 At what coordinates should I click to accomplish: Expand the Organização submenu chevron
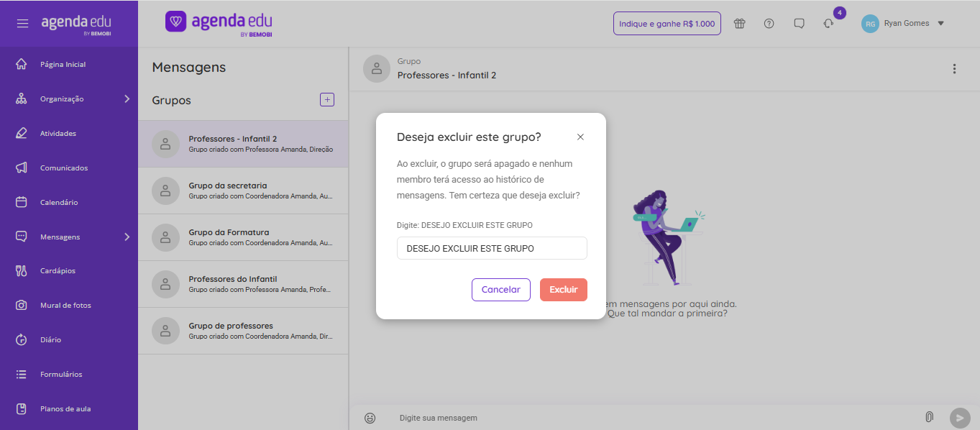point(127,99)
